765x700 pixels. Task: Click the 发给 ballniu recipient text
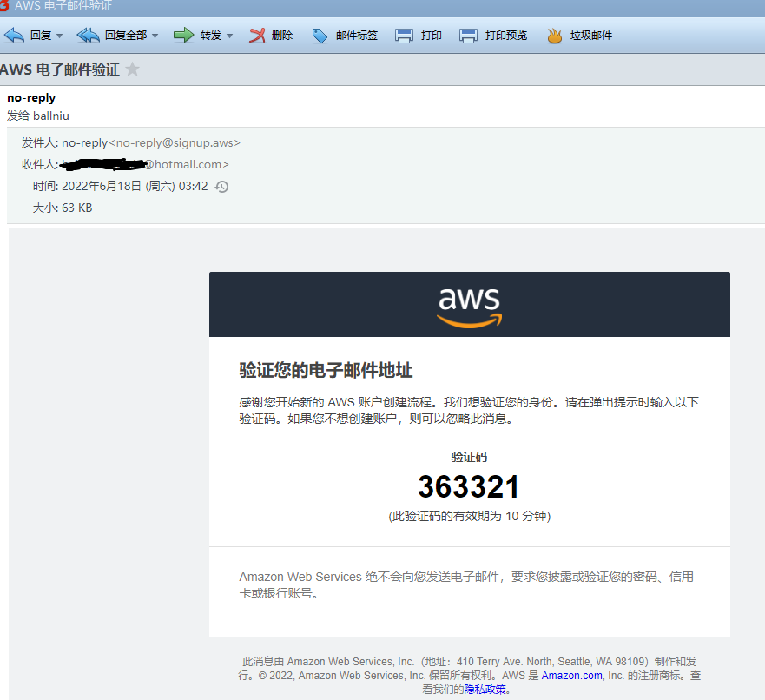(x=38, y=116)
